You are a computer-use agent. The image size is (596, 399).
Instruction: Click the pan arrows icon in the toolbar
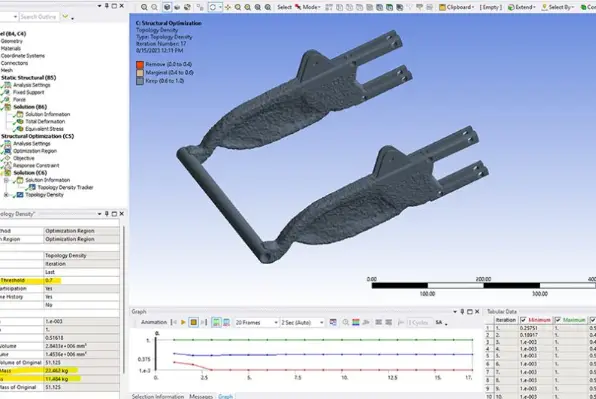tap(228, 7)
